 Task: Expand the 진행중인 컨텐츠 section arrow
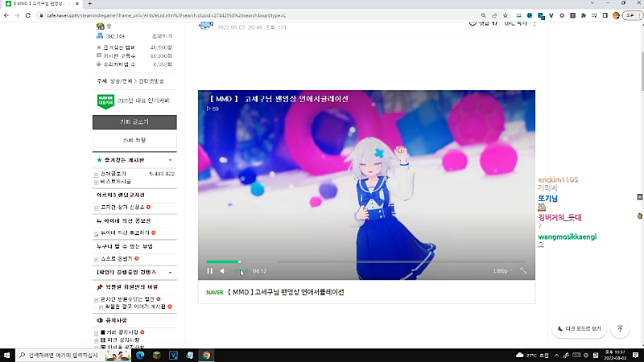click(170, 273)
